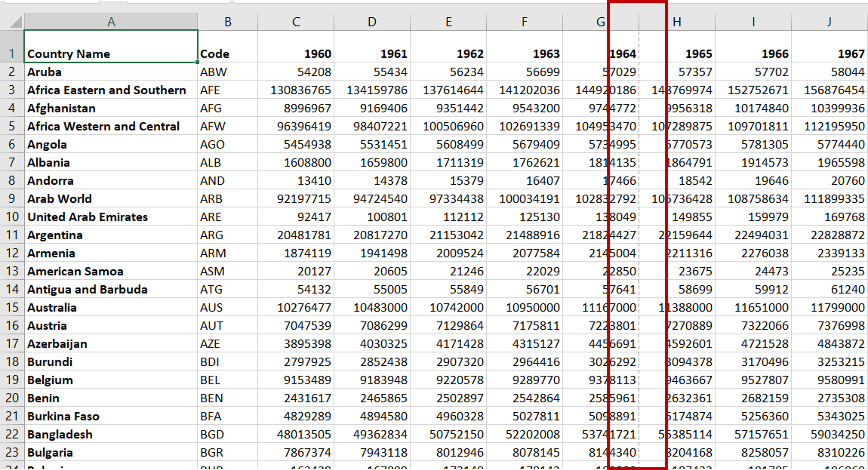This screenshot has height=470, width=868.
Task: Click the '1962' year header cell
Action: click(448, 47)
